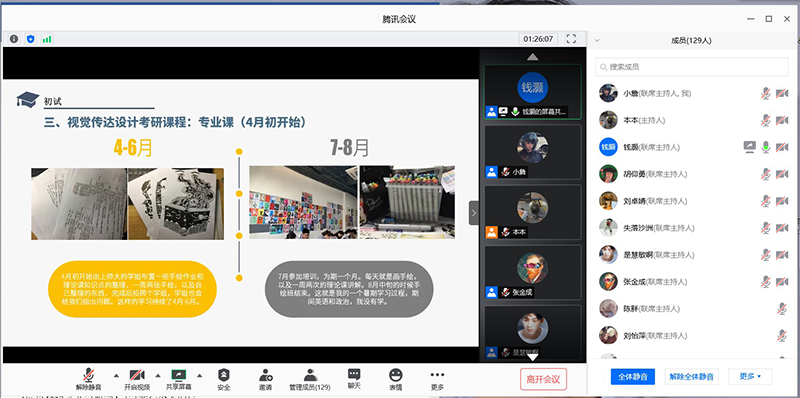
Task: Select 张金成's video thumbnail
Action: (x=532, y=272)
